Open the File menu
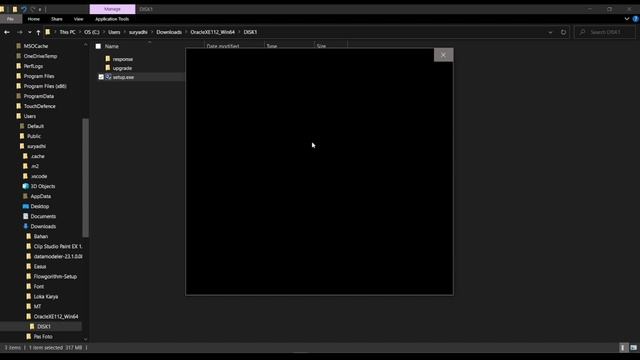Screen dimensions: 640x360 pos(10,19)
